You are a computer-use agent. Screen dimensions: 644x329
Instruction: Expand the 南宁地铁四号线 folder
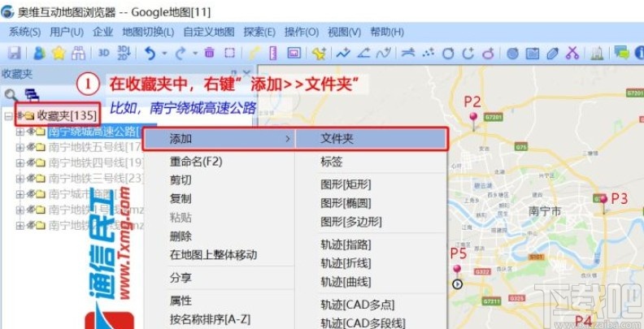[x=20, y=162]
